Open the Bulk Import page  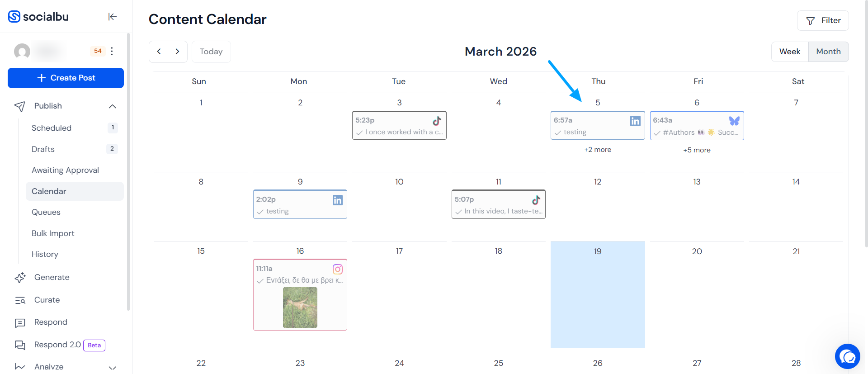pos(53,233)
